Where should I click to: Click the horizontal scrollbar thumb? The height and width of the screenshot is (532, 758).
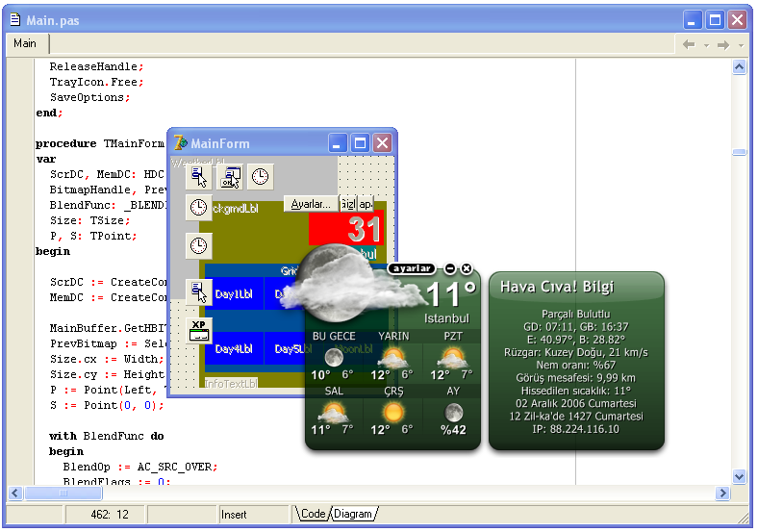click(63, 493)
